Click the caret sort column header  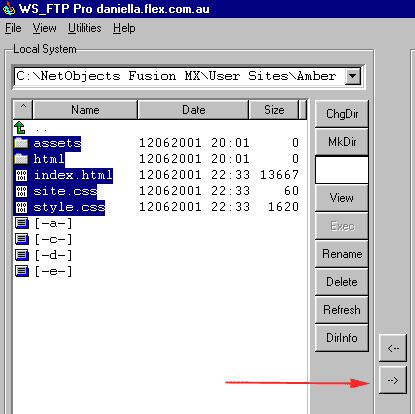click(x=23, y=109)
